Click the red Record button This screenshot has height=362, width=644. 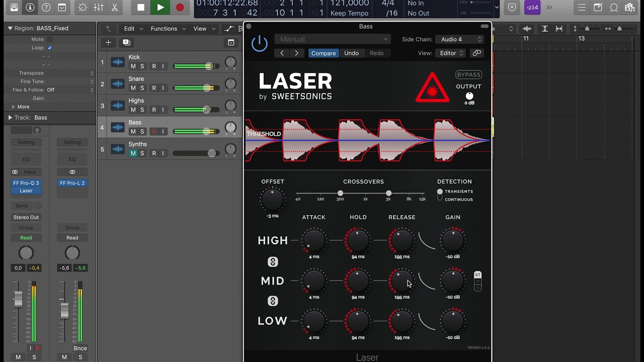click(180, 8)
